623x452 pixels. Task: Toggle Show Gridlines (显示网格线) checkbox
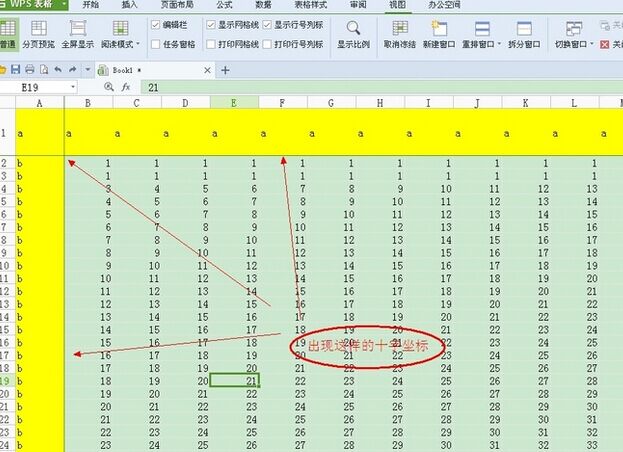[211, 25]
